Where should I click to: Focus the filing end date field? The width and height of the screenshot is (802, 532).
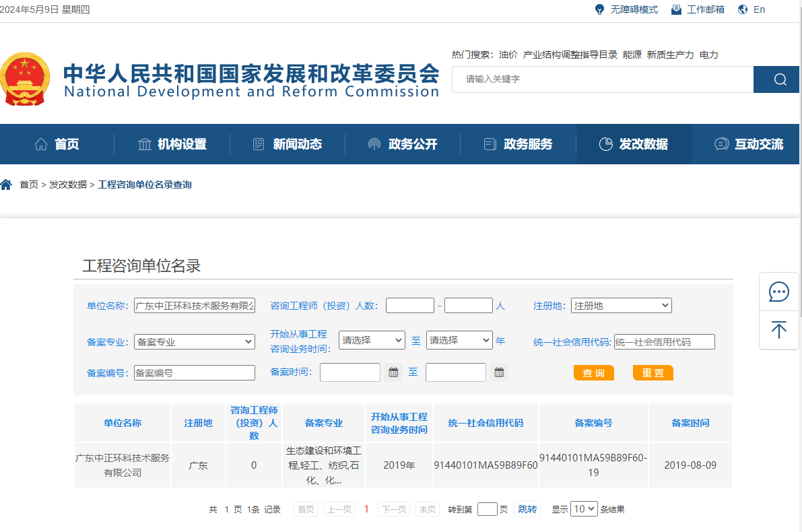[456, 372]
